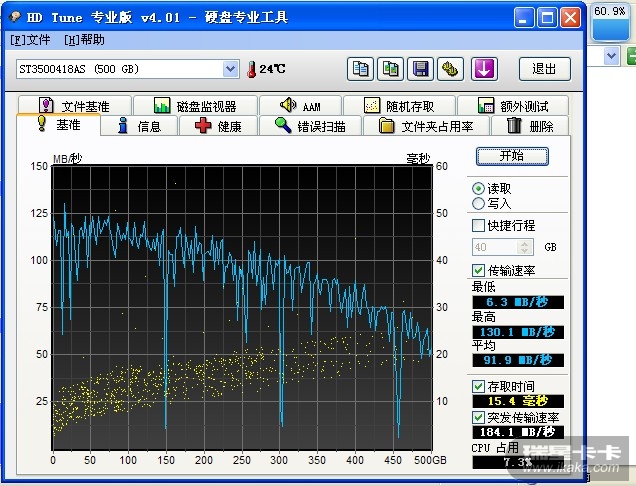Expand the ST3500418AS drive selection dropdown

coord(230,69)
